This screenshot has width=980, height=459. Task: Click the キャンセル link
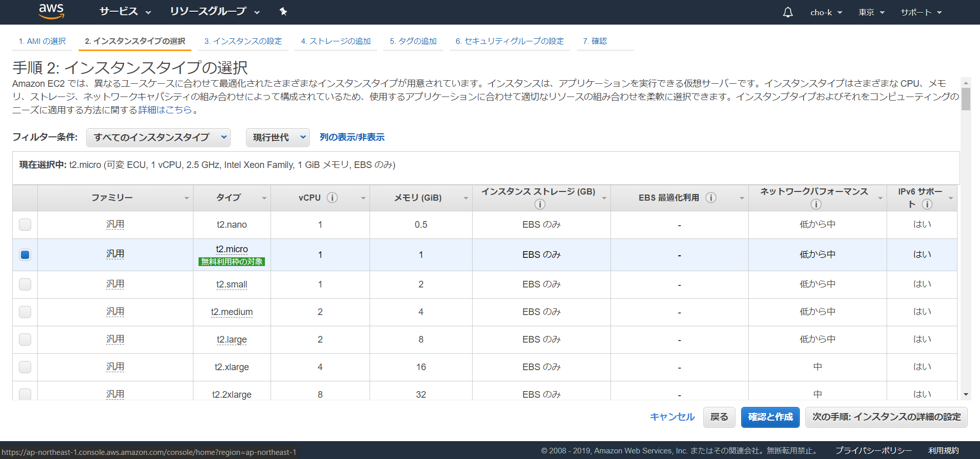tap(672, 417)
